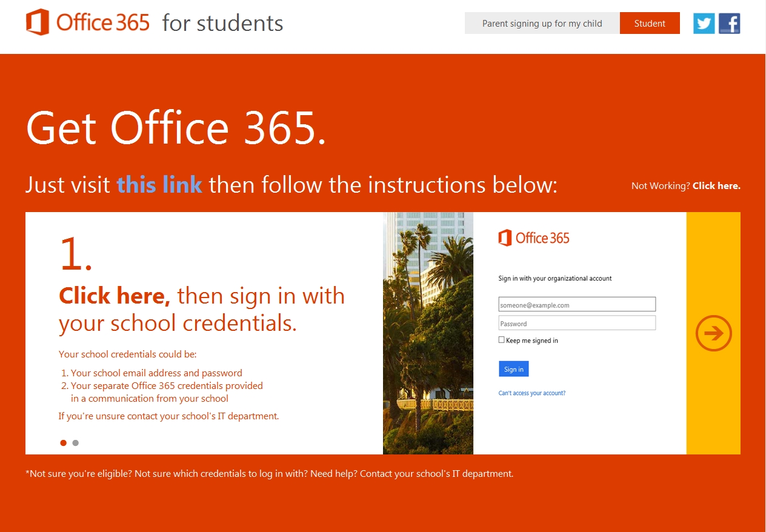Click the palm tree photo thumbnail
The image size is (766, 532).
click(x=428, y=333)
